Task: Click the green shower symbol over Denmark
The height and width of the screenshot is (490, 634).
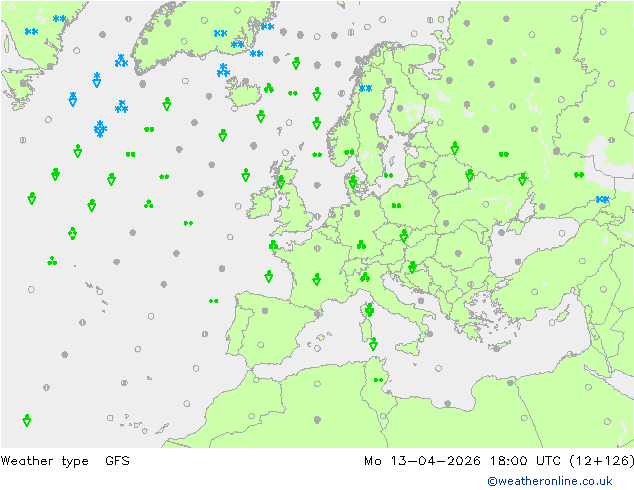Action: (x=353, y=182)
